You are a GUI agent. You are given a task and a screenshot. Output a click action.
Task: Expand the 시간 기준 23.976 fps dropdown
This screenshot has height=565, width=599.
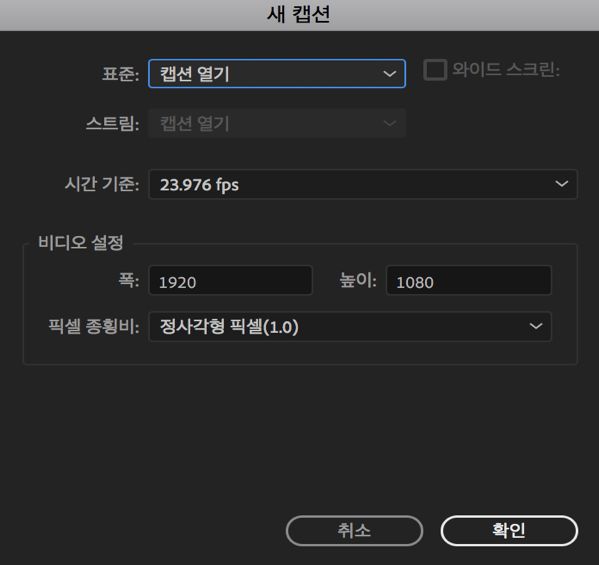[363, 184]
